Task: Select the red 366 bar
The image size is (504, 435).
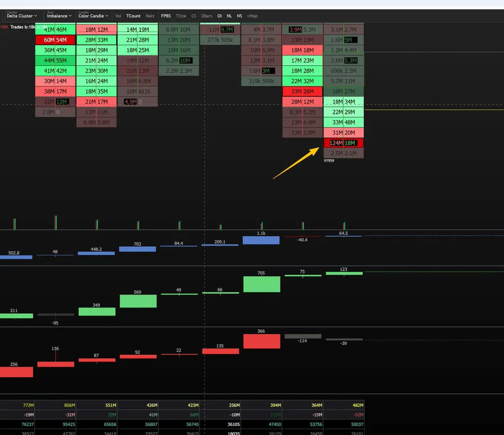Action: [261, 341]
